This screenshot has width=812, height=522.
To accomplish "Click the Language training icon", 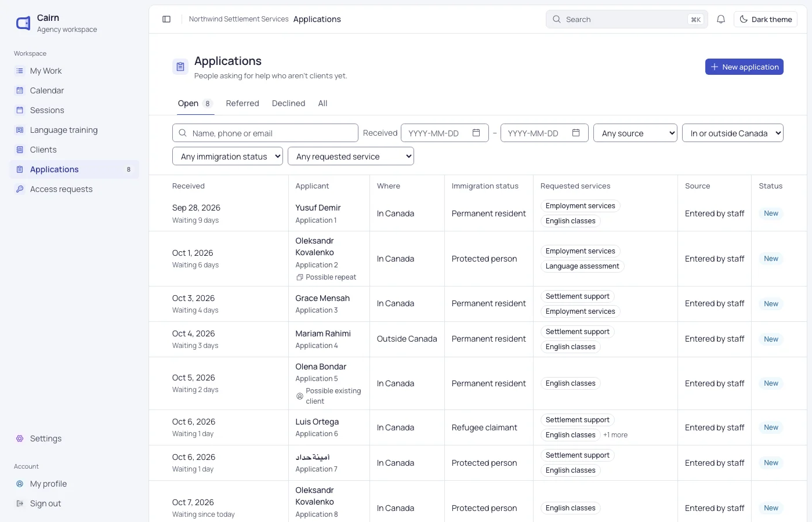I will pos(20,130).
